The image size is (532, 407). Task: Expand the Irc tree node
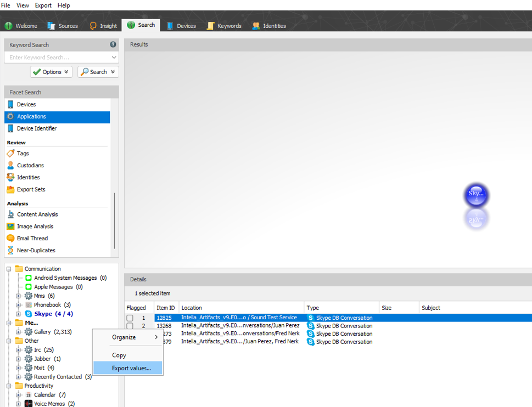pos(19,350)
